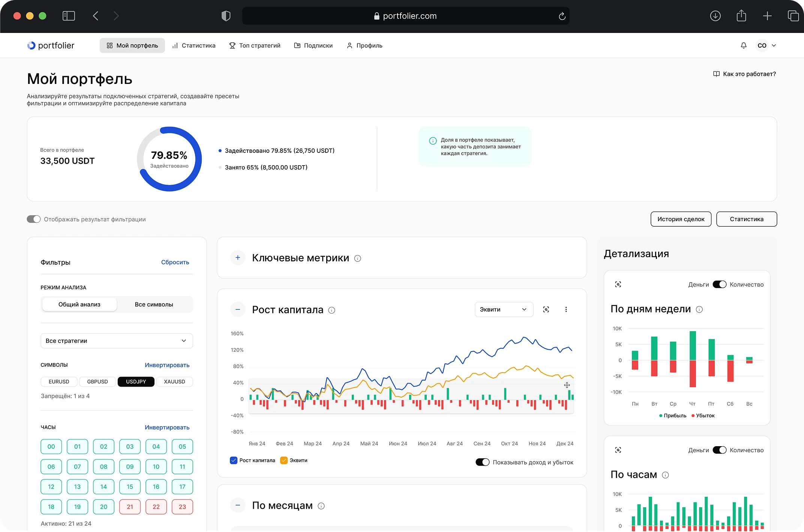
Task: Click История сделок button
Action: [x=681, y=219]
